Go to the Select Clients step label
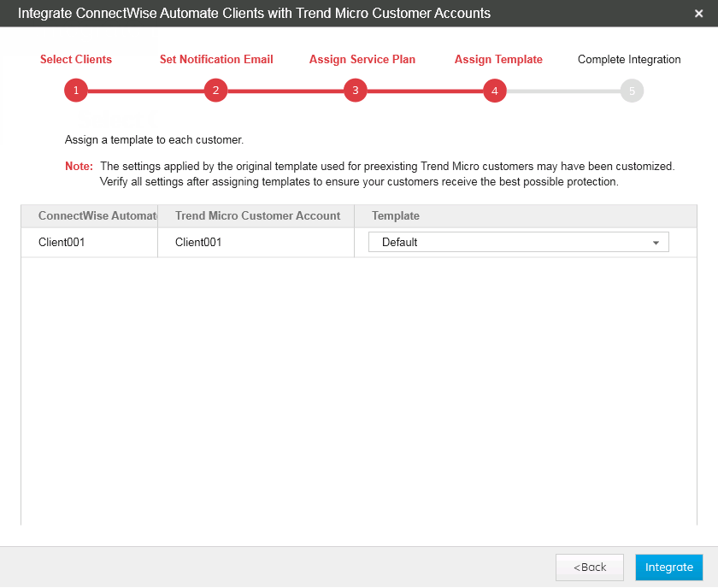 pos(76,60)
